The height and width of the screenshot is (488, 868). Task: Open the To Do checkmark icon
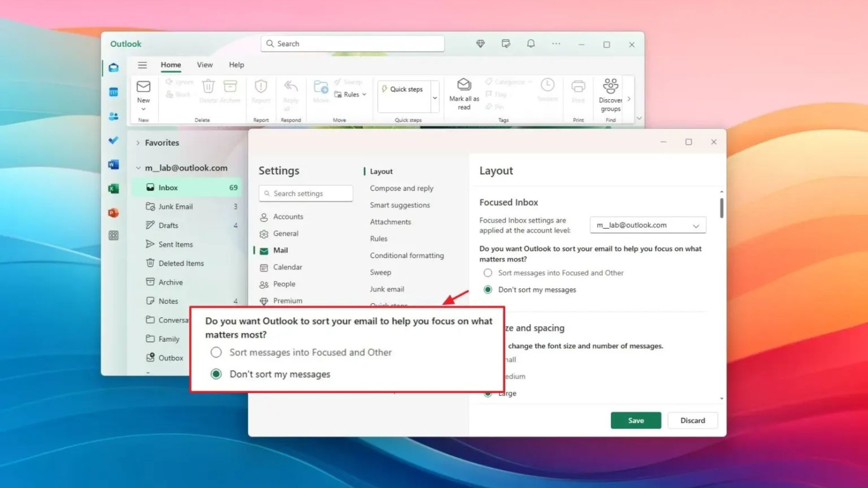113,140
